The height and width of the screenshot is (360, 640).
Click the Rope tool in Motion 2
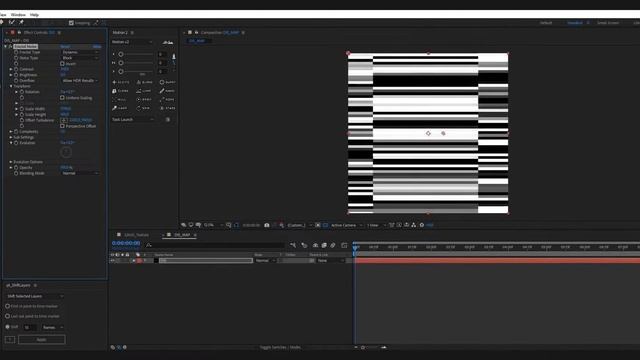click(x=167, y=100)
